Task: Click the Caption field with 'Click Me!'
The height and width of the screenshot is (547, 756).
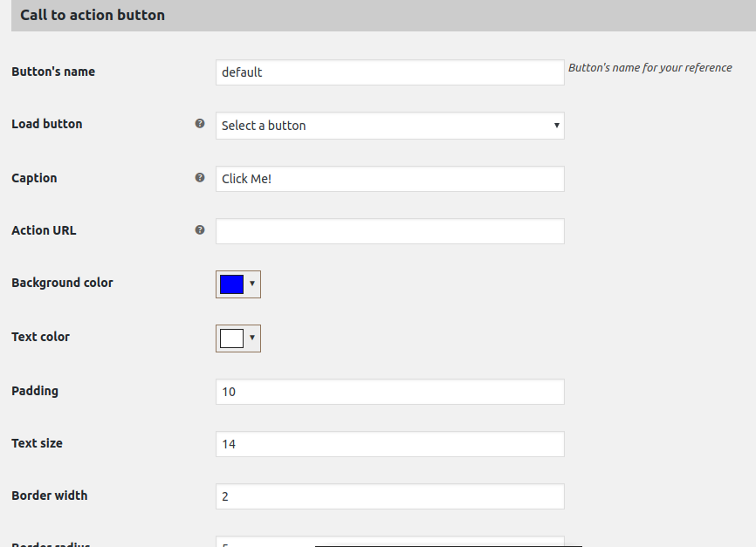Action: pyautogui.click(x=389, y=179)
